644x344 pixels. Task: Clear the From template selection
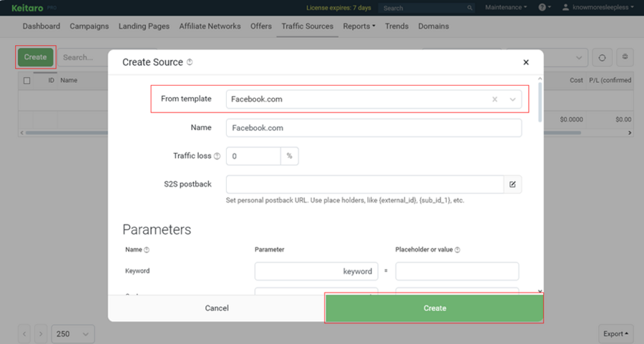(495, 99)
